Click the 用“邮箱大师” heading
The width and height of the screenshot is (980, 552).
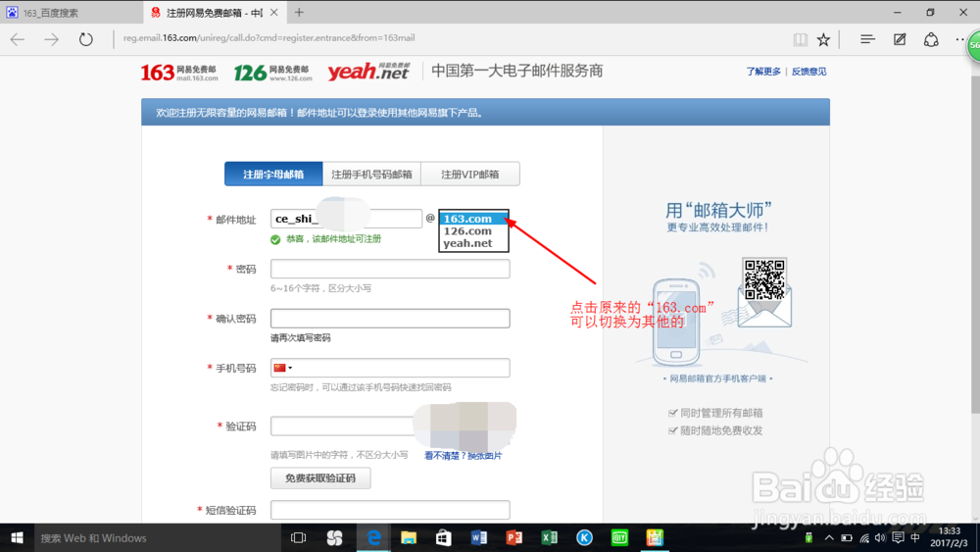click(x=718, y=210)
